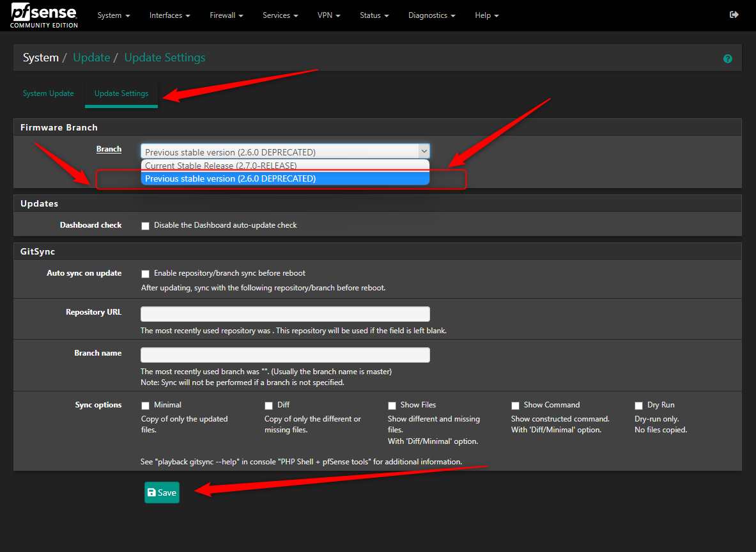Click the Update breadcrumb link
The image size is (756, 552).
[x=91, y=58]
